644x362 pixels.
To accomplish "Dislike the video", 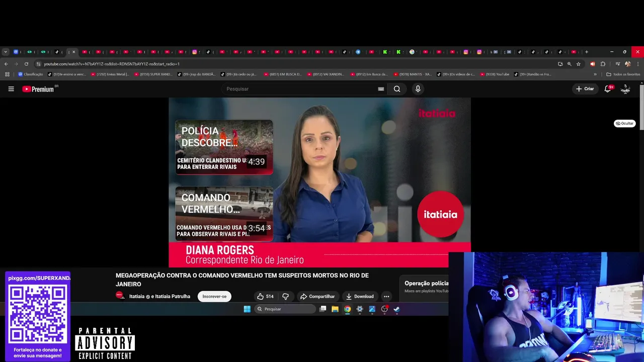I will [x=285, y=296].
